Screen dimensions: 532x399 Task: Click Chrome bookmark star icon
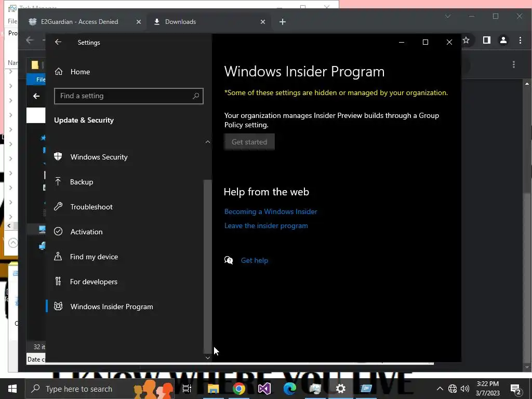pyautogui.click(x=466, y=40)
